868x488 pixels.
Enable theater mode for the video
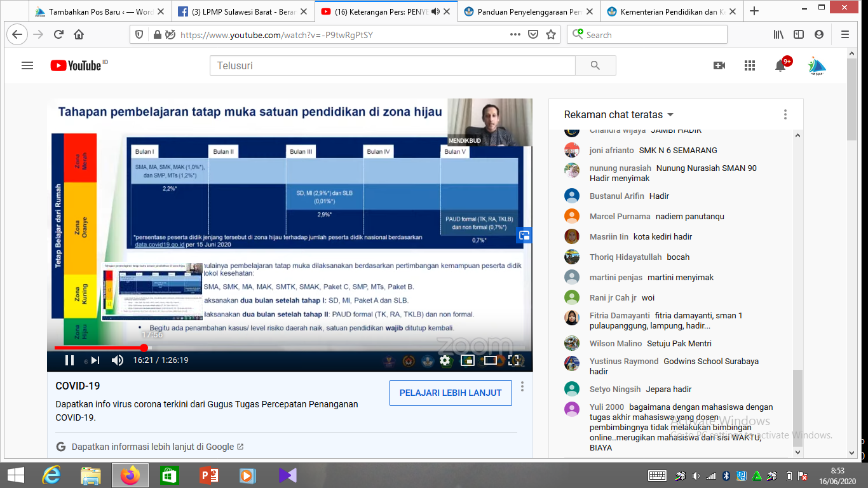[491, 360]
